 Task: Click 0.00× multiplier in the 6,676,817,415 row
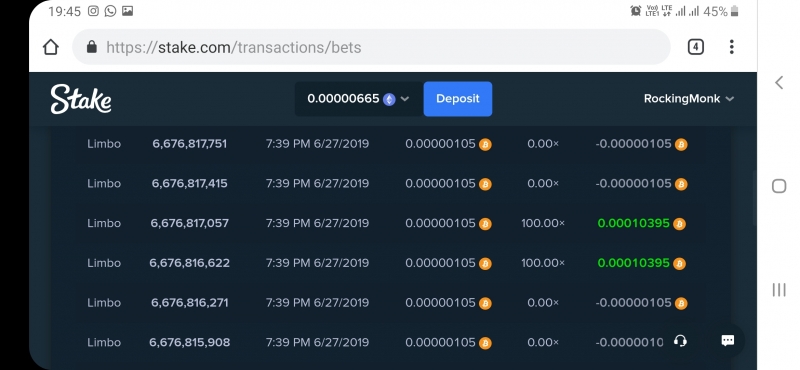pyautogui.click(x=543, y=184)
